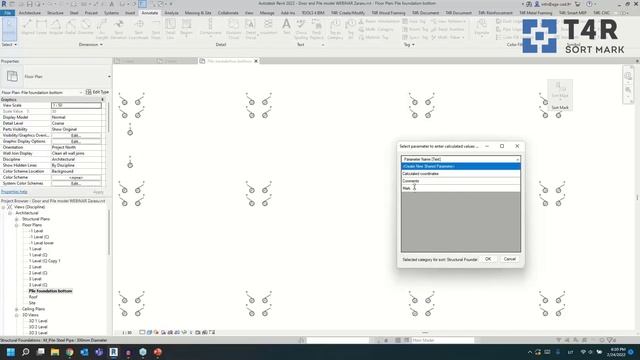Select the Aligned dimension tool
The height and width of the screenshot is (360, 640).
click(x=27, y=27)
